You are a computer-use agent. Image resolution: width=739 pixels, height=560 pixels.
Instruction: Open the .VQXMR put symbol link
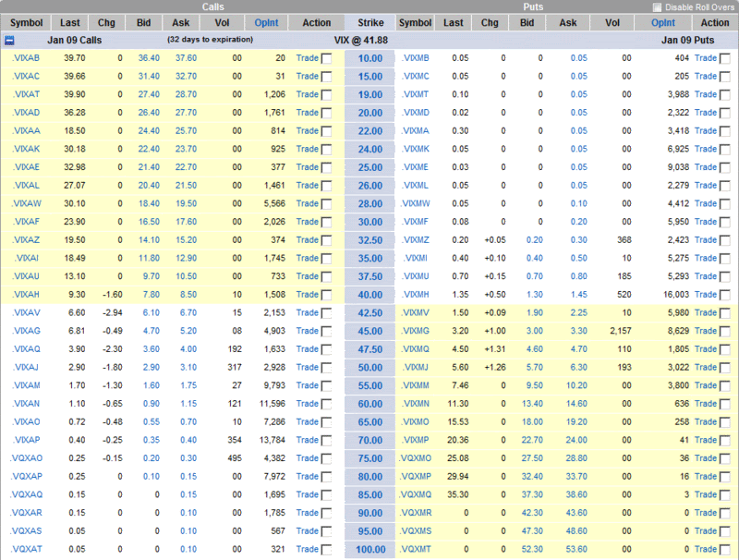tap(415, 513)
